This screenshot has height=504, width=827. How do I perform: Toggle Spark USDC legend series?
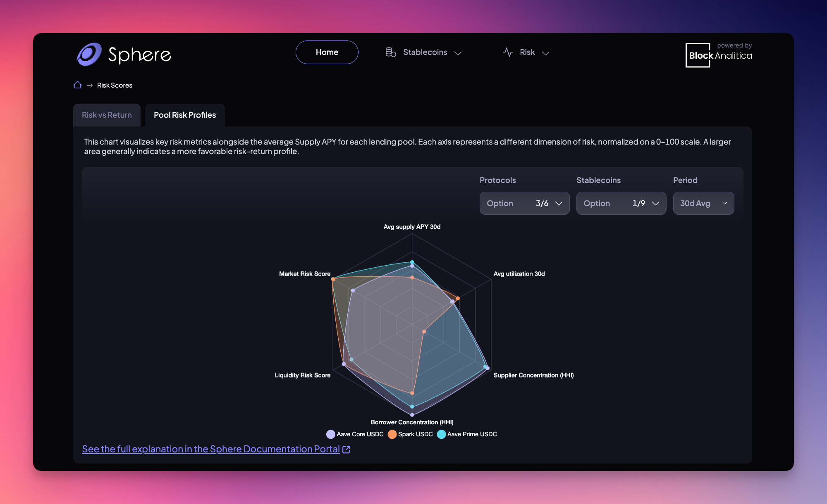[411, 434]
